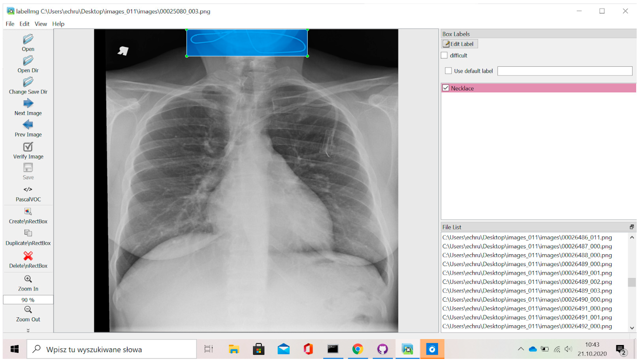Image resolution: width=642 pixels, height=364 pixels.
Task: Open the volume control in the tray
Action: coord(568,349)
